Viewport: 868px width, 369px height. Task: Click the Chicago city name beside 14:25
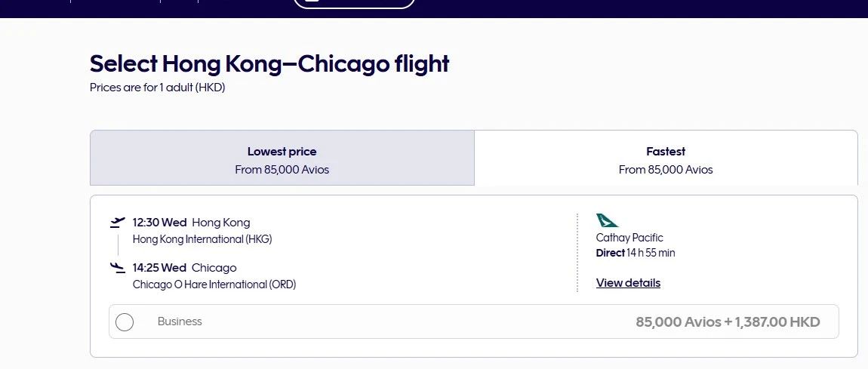[x=214, y=268]
